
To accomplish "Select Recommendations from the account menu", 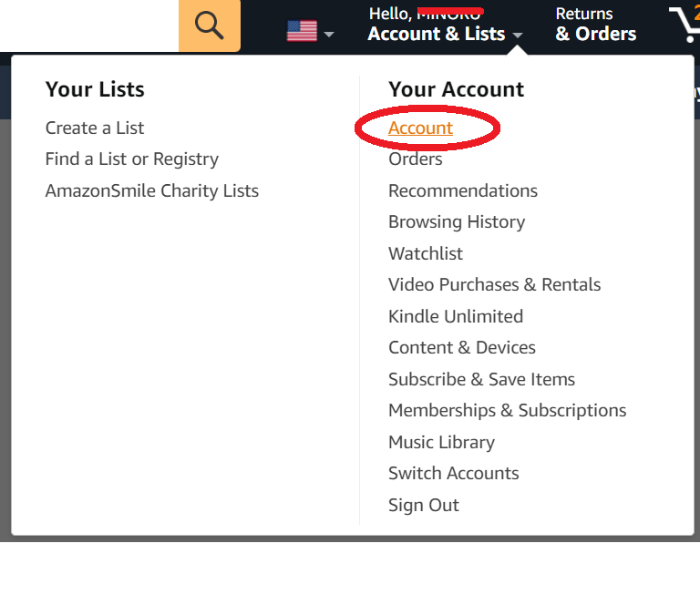I will point(463,190).
